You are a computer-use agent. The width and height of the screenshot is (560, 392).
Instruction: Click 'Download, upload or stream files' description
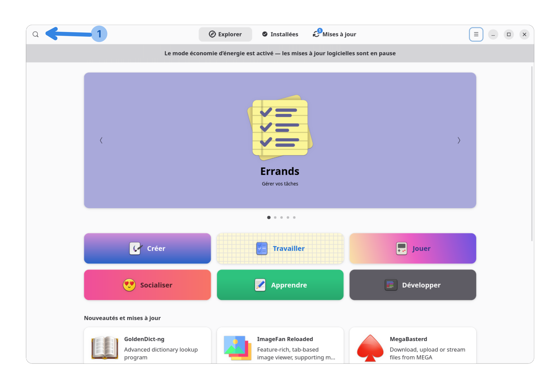point(427,353)
